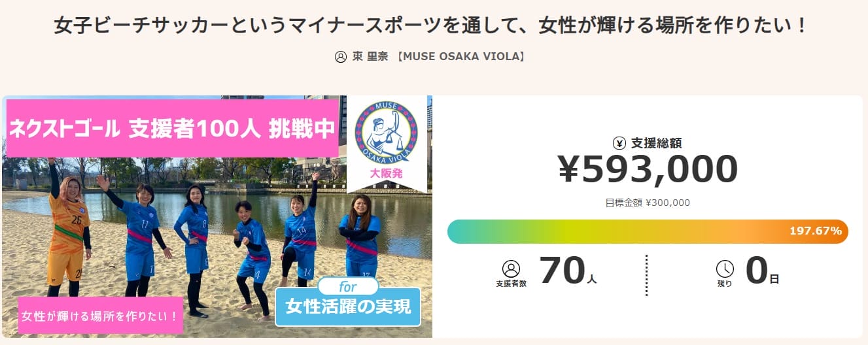Viewport: 868px width, 345px height.
Task: Click the 目標金額 ¥300,000 goal text
Action: point(648,203)
